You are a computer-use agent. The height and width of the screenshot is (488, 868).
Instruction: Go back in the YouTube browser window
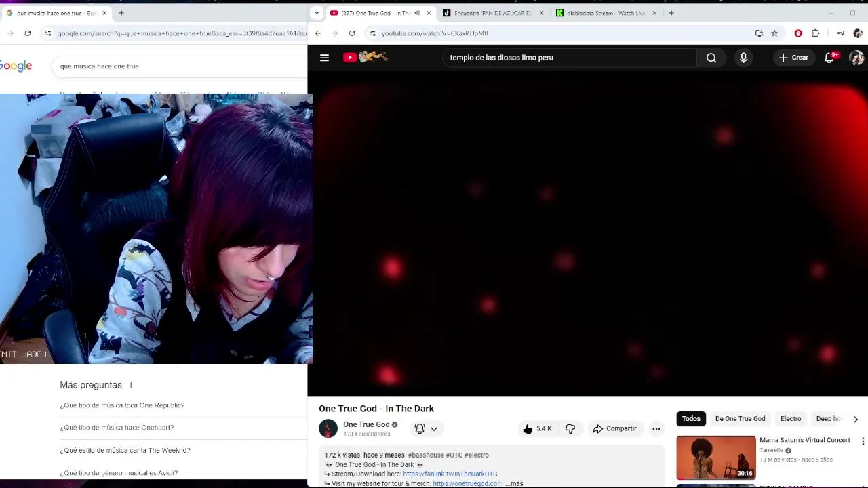pos(318,33)
